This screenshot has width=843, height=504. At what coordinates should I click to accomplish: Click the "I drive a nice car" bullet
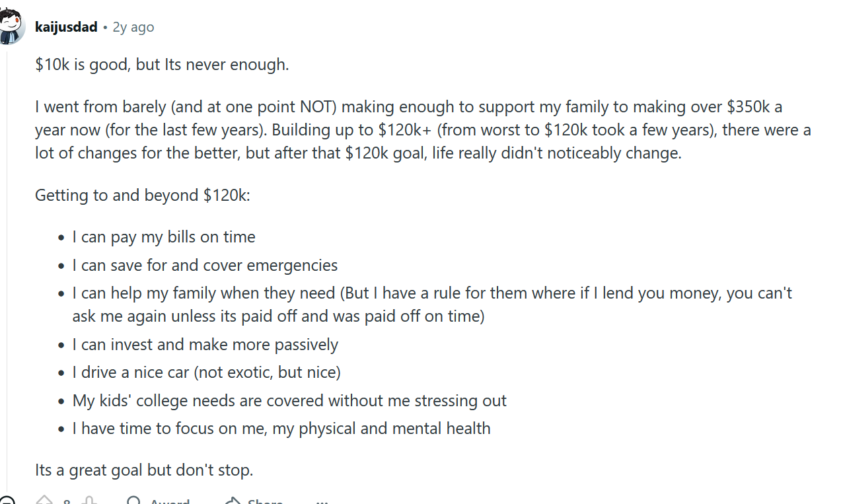click(x=206, y=373)
